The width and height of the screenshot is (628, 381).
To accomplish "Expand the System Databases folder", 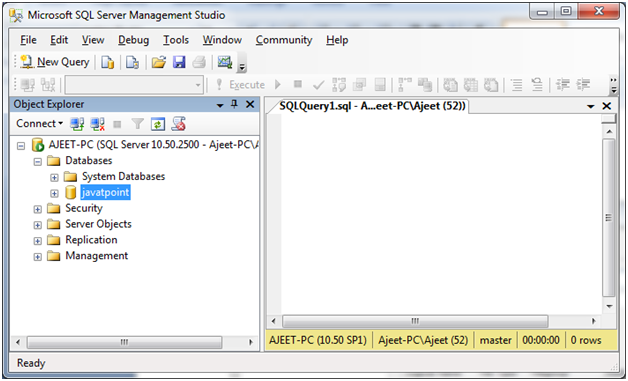I will click(x=54, y=177).
